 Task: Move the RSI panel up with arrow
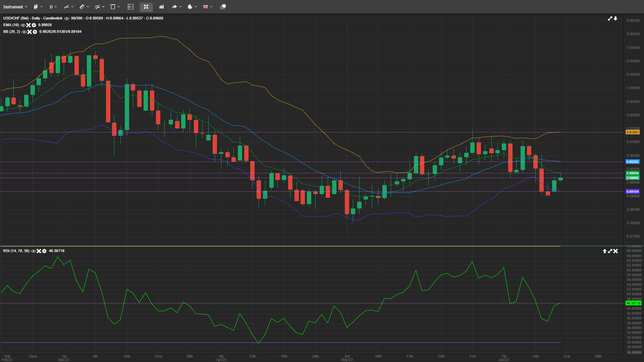[604, 251]
